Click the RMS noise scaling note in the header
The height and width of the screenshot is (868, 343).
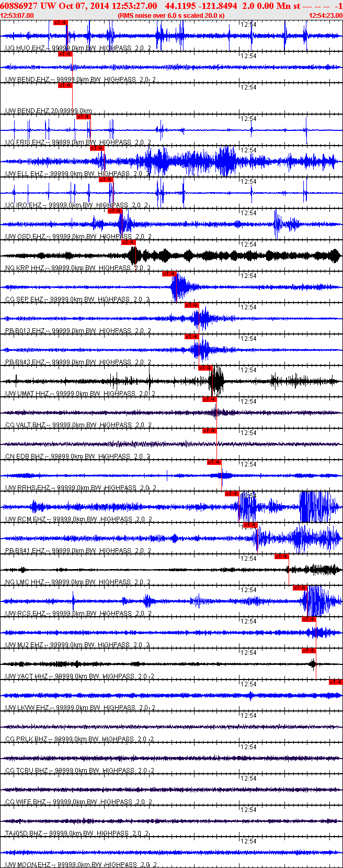171,16
